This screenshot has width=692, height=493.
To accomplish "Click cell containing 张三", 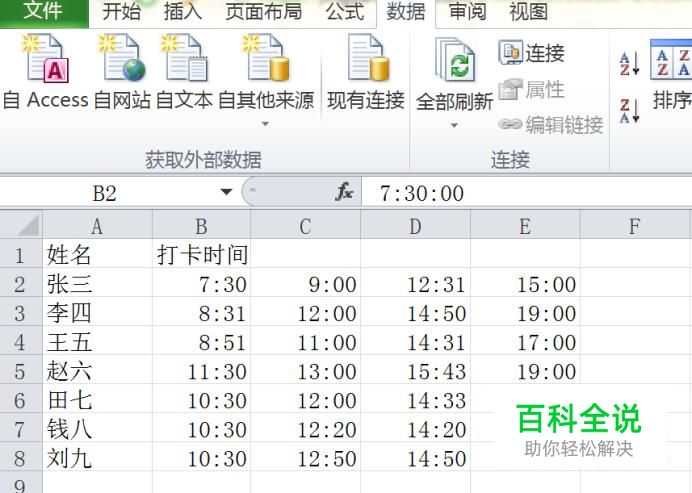I will click(x=98, y=284).
